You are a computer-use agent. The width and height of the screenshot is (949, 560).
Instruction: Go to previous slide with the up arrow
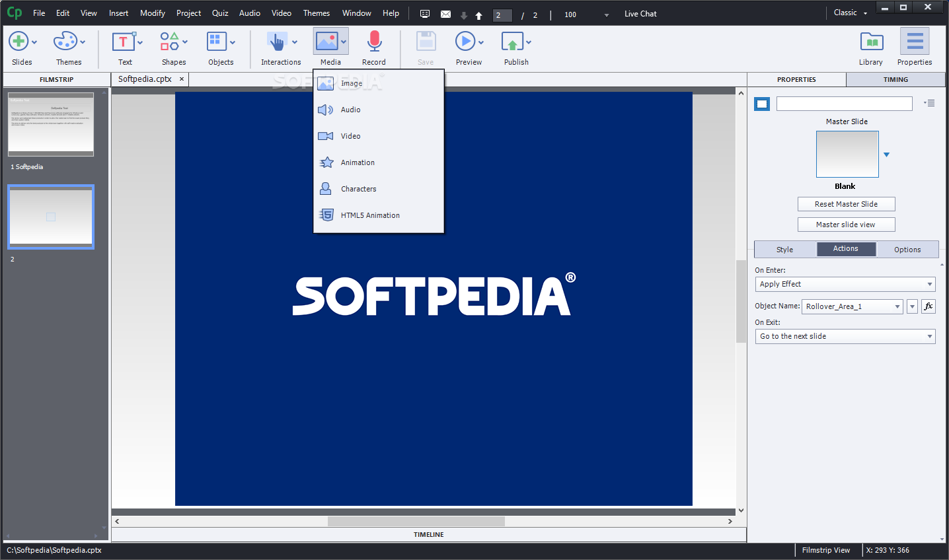point(479,15)
